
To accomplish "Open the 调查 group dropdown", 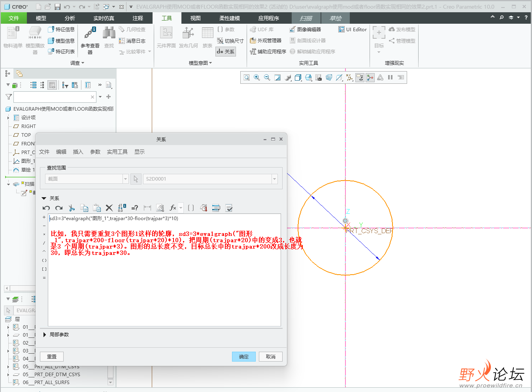I will point(77,63).
